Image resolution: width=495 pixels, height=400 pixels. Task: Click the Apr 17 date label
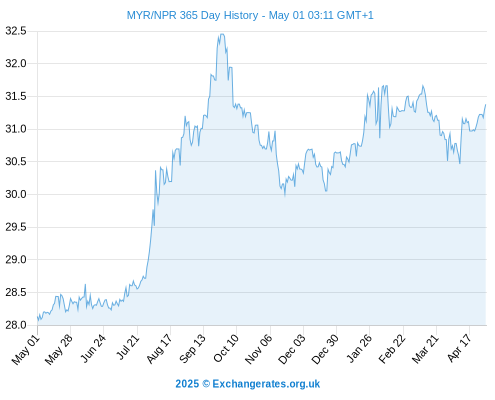(459, 348)
